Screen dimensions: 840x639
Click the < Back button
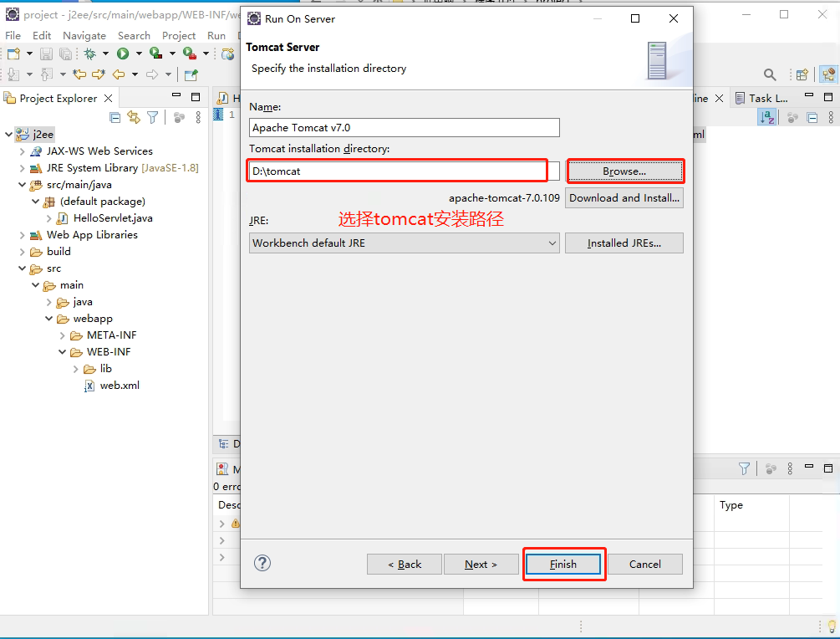pos(405,564)
